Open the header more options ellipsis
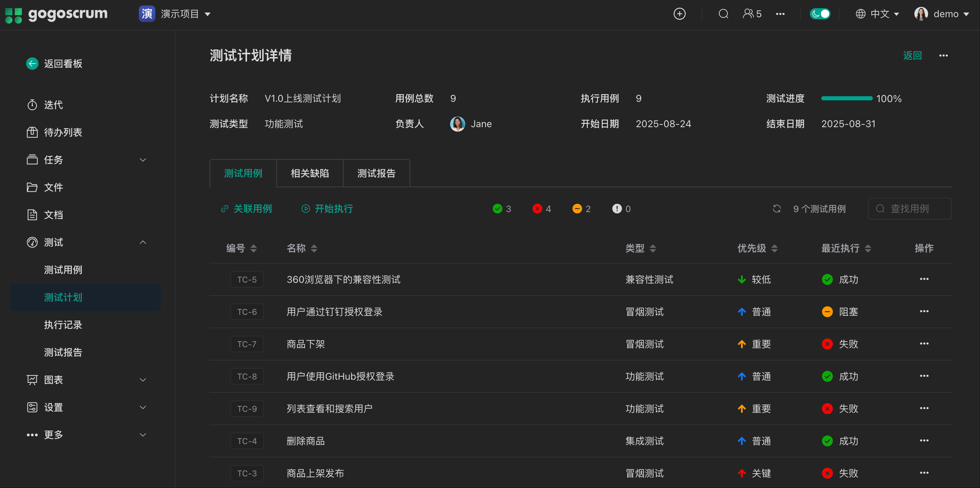 point(780,14)
